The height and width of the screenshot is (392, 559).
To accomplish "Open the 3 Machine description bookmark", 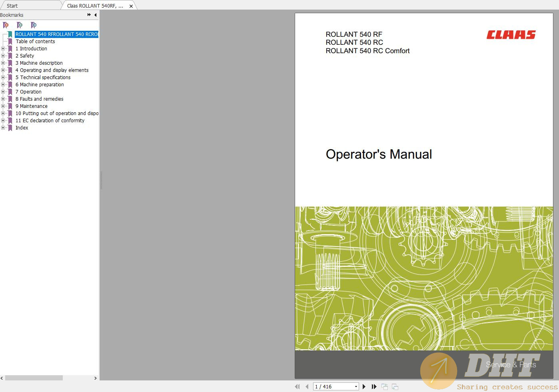I will (39, 63).
